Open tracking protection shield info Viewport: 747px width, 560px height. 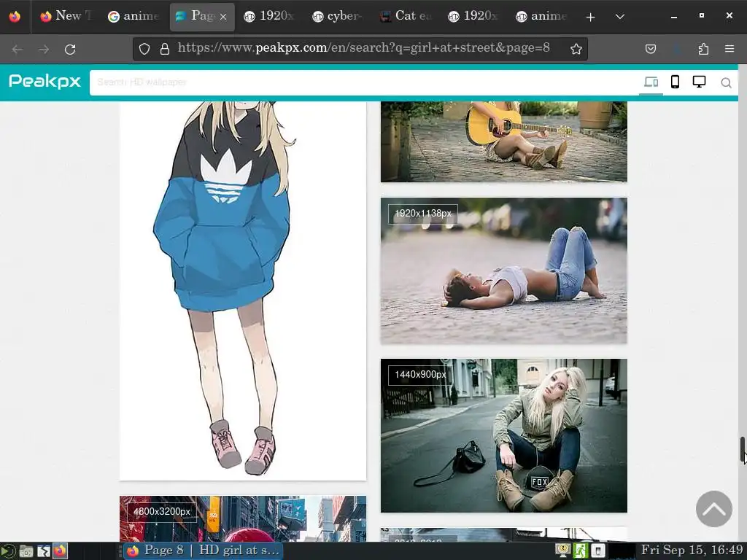(144, 49)
